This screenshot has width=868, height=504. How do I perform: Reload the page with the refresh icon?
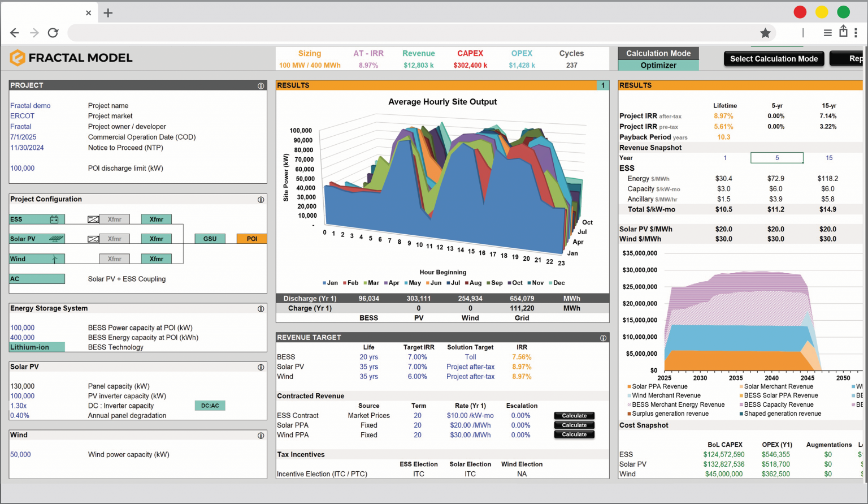(53, 33)
